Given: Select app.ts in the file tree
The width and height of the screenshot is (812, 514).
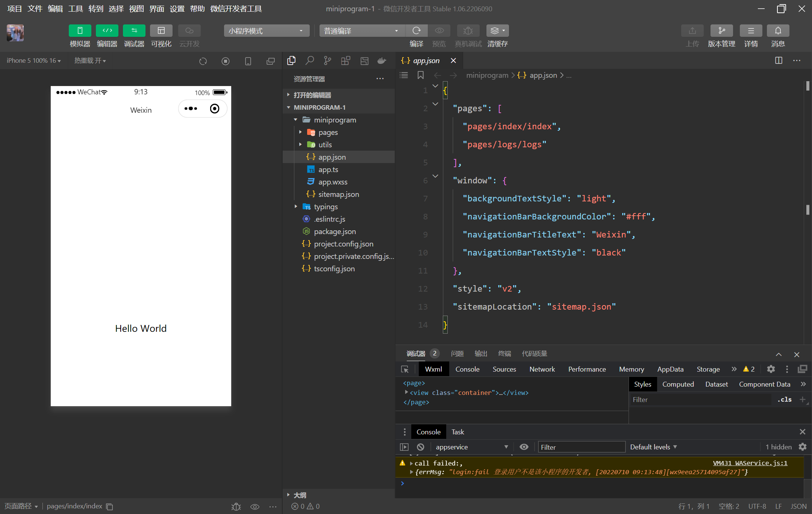Looking at the screenshot, I should (339, 169).
